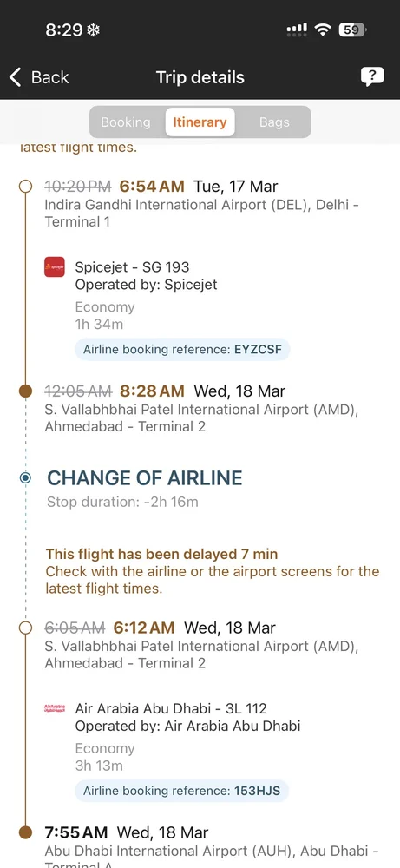Tap the Abu Dhabi arrival filled dot
Screen dimensions: 400x868
point(25,832)
